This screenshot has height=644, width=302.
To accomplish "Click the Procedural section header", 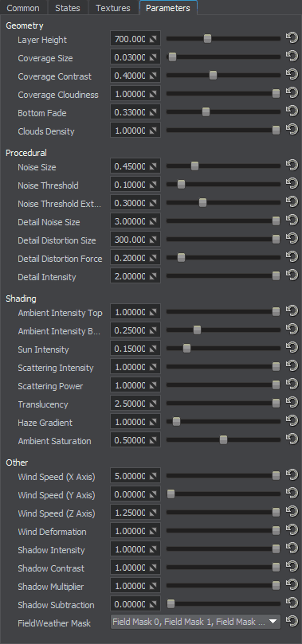I will pos(26,153).
